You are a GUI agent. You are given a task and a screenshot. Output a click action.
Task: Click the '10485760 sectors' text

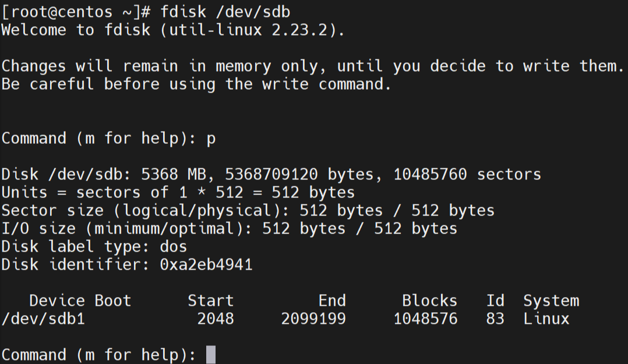click(467, 174)
